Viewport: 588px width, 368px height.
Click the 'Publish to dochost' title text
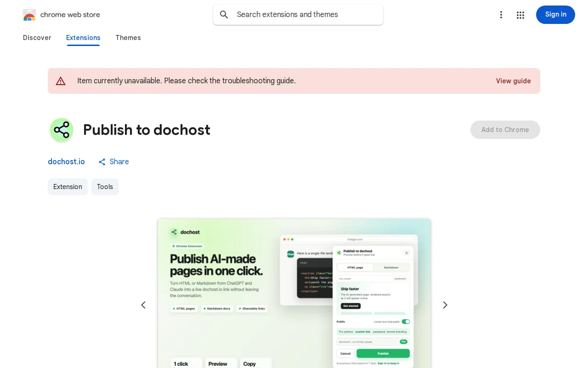pos(147,130)
